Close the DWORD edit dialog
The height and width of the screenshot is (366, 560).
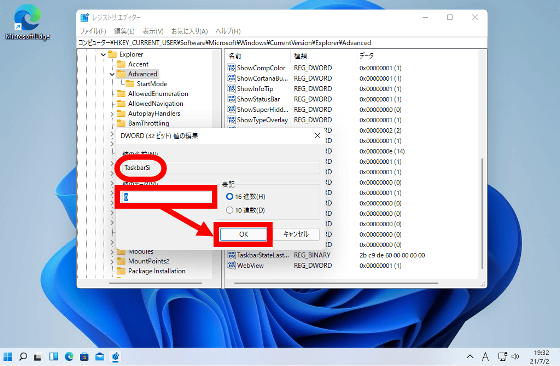[x=317, y=136]
